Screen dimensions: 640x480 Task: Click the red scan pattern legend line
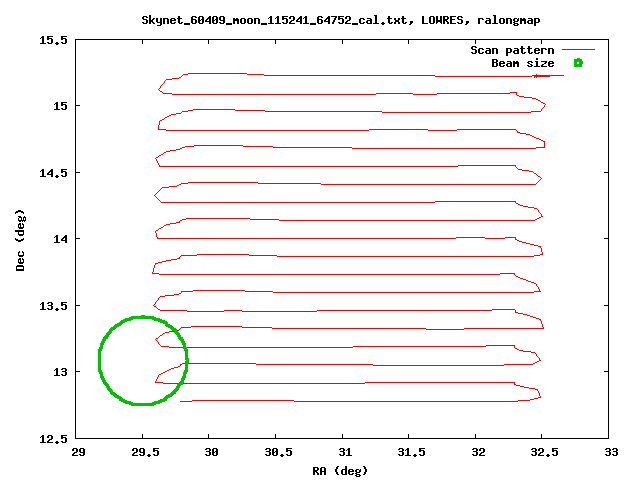(x=578, y=50)
